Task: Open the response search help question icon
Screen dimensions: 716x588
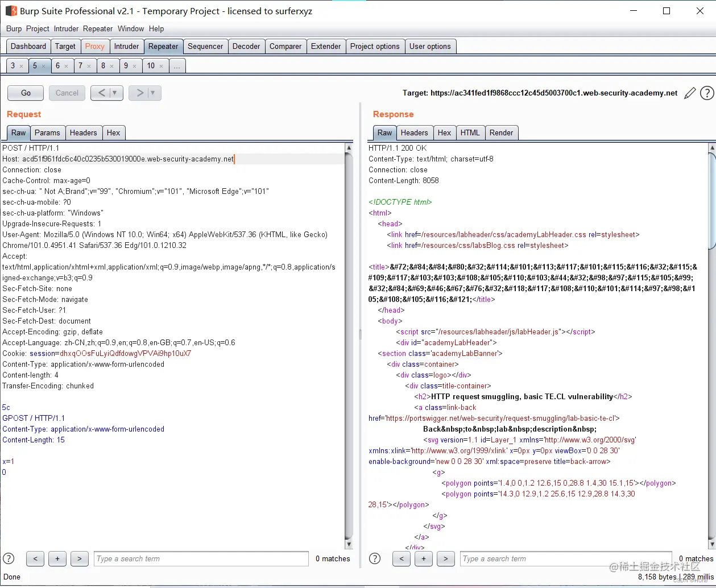Action: (x=375, y=558)
